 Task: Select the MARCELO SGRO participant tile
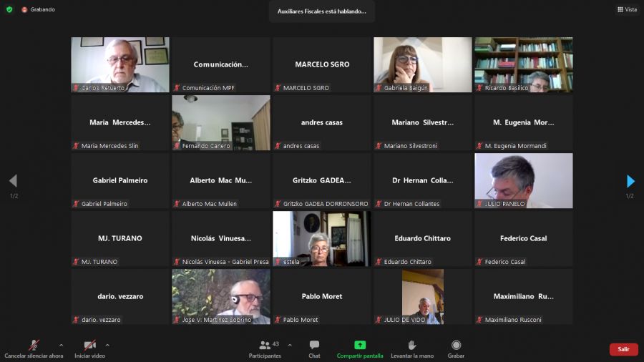click(x=322, y=65)
